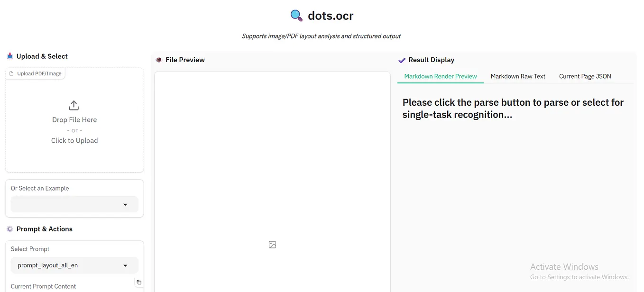The width and height of the screenshot is (644, 292).
Task: Click the gear icon beside Prompt & Actions
Action: click(10, 228)
